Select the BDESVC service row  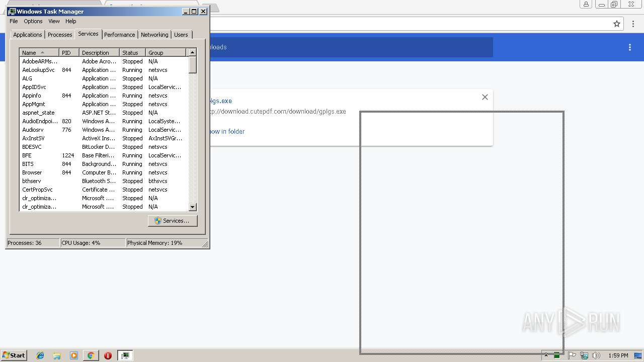coord(104,147)
